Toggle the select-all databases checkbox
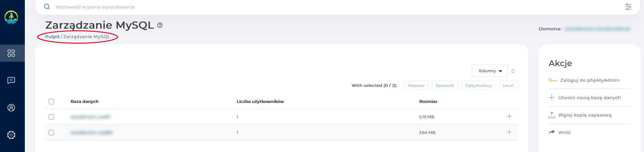Image resolution: width=644 pixels, height=152 pixels. (x=51, y=102)
